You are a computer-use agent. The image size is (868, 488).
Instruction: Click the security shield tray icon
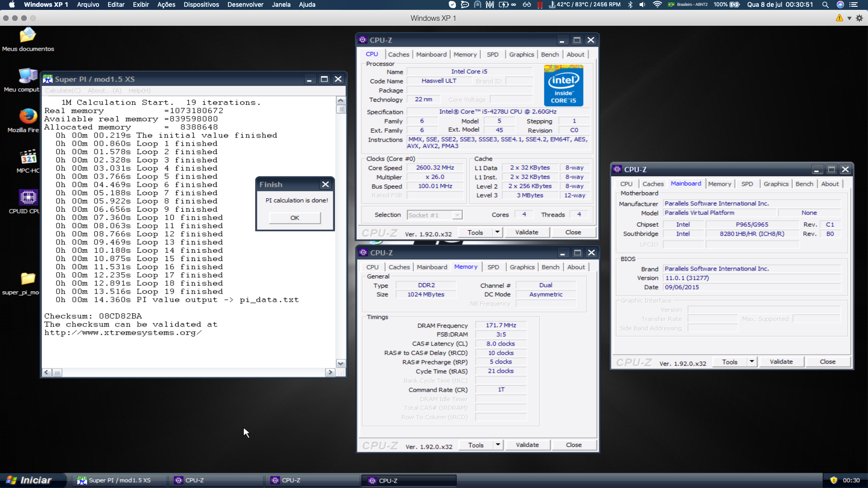pyautogui.click(x=833, y=480)
